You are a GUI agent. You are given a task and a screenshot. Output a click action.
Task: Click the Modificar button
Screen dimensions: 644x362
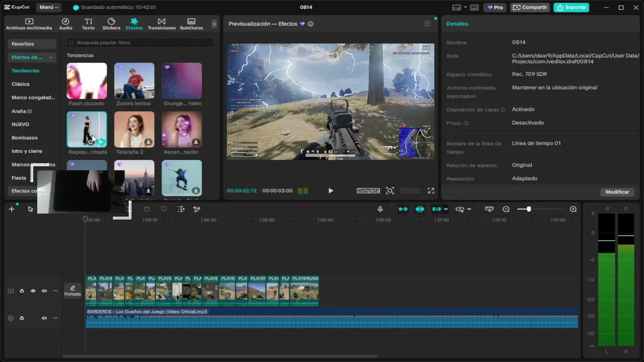[617, 192]
